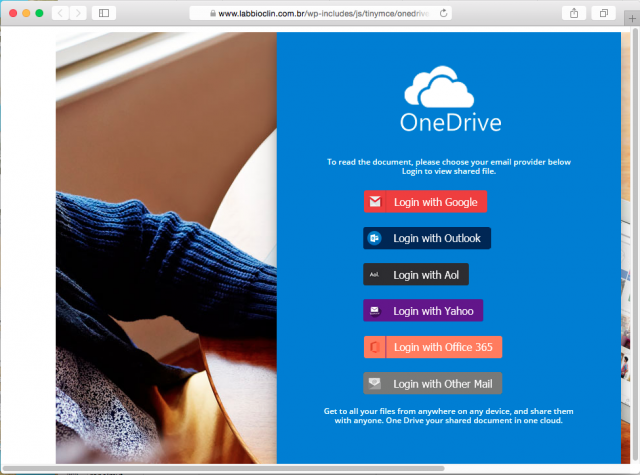Choose Login with Outlook
Image resolution: width=640 pixels, height=475 pixels.
click(427, 238)
